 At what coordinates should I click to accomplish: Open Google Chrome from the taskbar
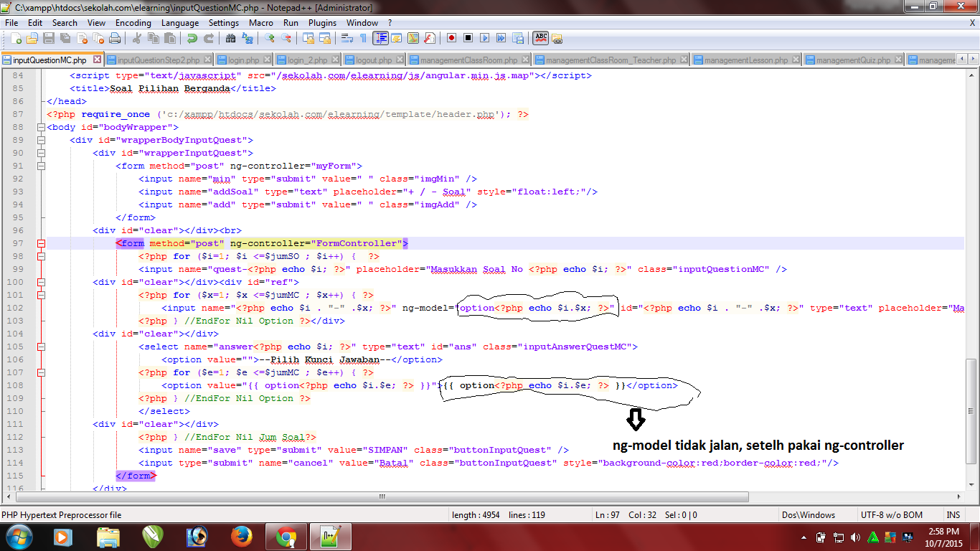[x=286, y=537]
